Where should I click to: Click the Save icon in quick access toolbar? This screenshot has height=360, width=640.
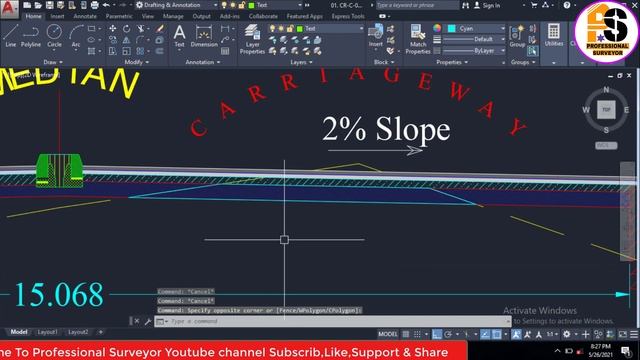click(x=49, y=5)
